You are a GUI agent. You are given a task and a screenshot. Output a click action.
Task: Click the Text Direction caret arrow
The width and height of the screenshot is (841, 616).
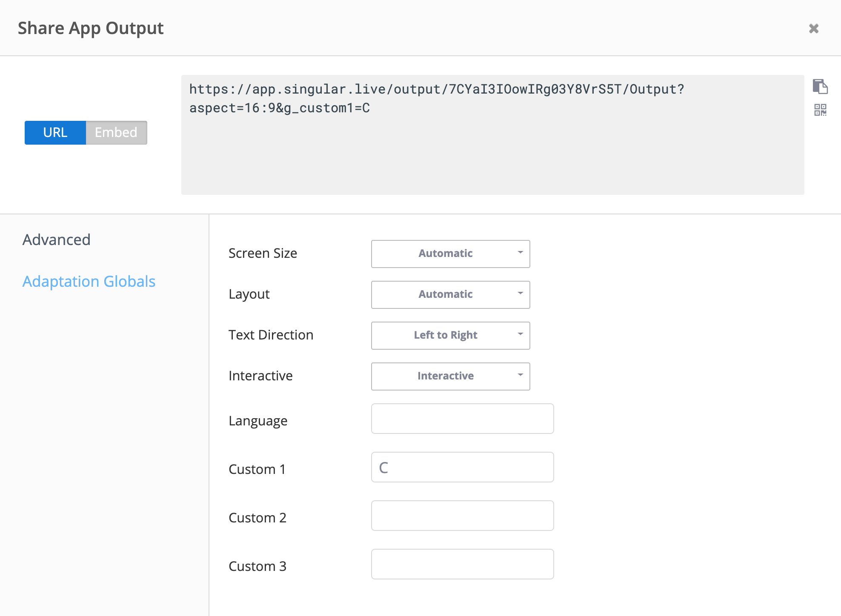click(x=520, y=334)
